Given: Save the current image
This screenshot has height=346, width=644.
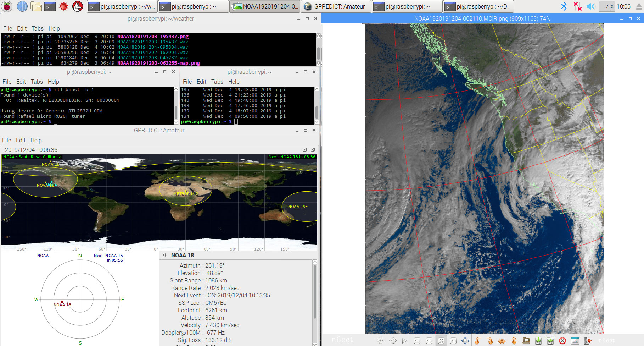Looking at the screenshot, I should coord(538,341).
